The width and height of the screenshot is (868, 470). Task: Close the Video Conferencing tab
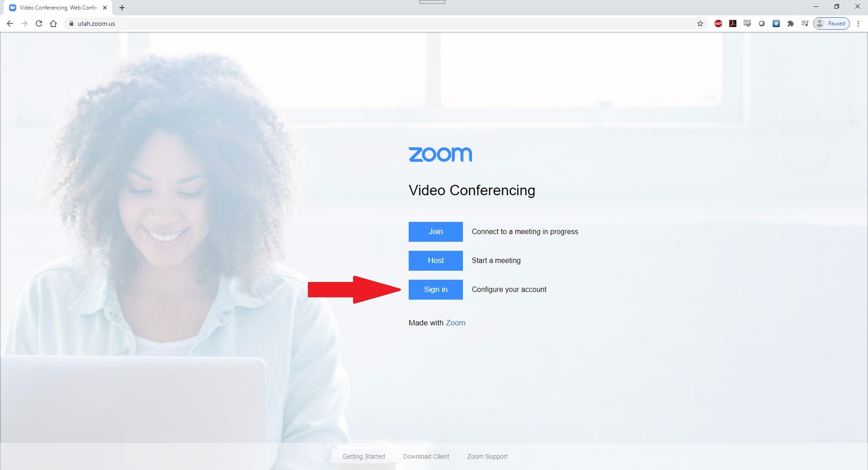105,8
